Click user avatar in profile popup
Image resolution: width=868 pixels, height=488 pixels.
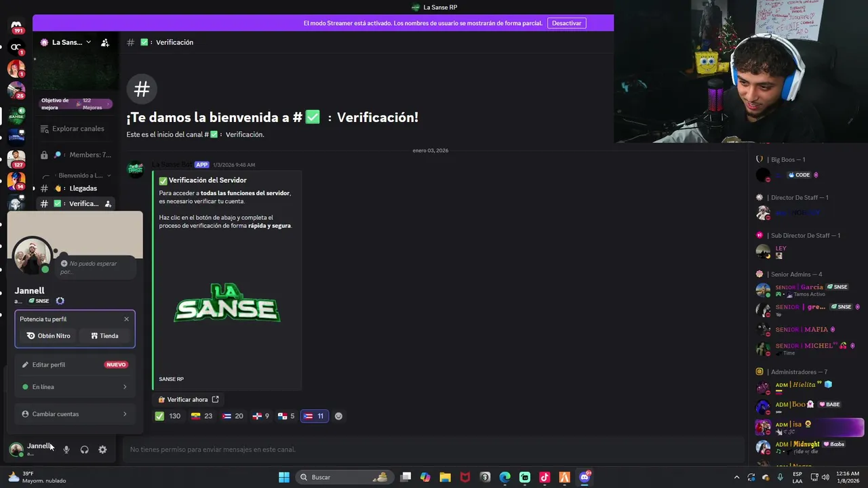pyautogui.click(x=32, y=256)
